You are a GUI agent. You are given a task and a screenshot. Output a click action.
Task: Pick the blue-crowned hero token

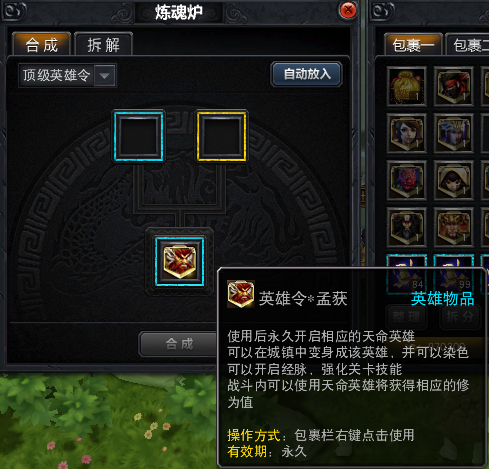tap(453, 133)
